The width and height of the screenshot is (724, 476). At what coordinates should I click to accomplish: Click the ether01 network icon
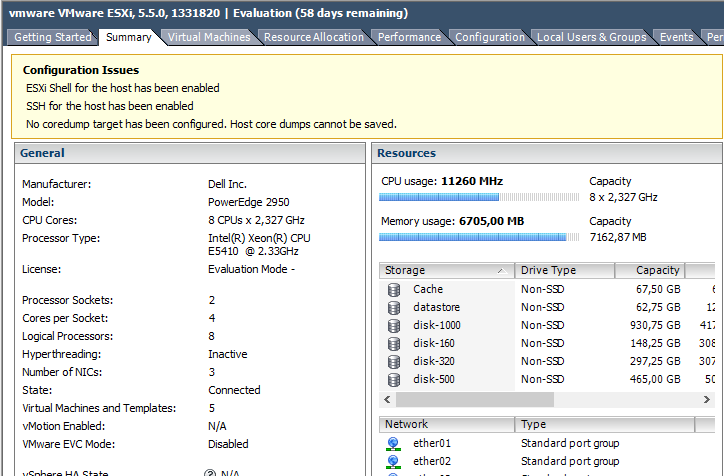393,443
